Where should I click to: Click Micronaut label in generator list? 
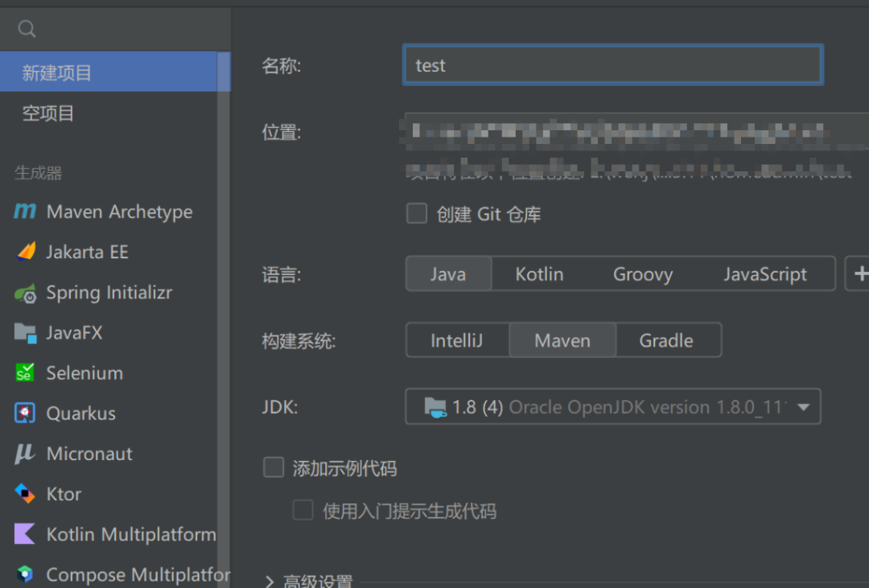point(89,454)
